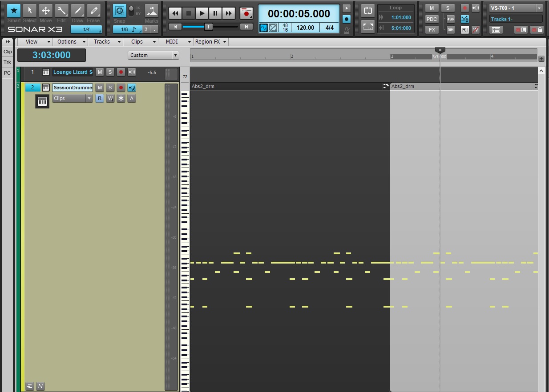Open the Tracks menu
Viewport: 549px width, 392px height.
(106, 41)
